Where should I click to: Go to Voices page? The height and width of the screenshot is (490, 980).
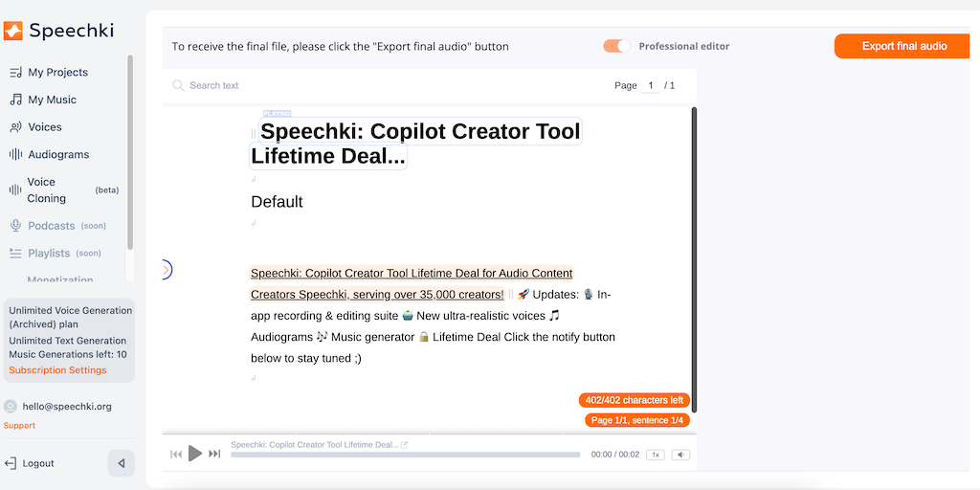pyautogui.click(x=44, y=127)
